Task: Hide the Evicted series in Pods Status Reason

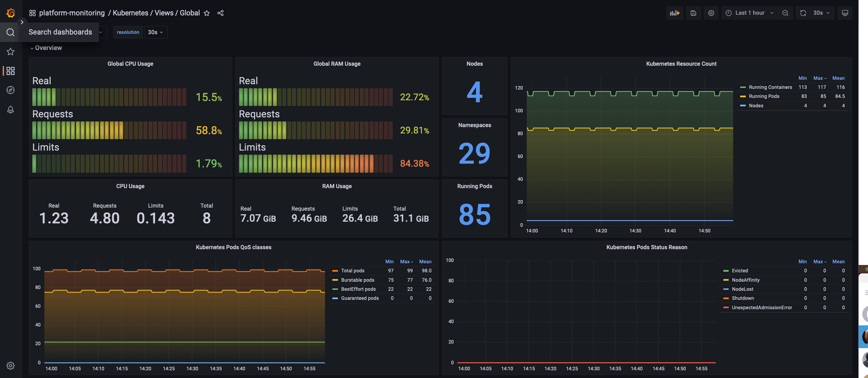Action: coord(740,270)
